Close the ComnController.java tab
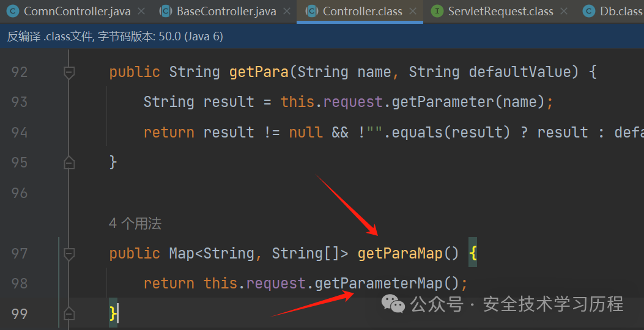The width and height of the screenshot is (644, 330). click(x=141, y=11)
